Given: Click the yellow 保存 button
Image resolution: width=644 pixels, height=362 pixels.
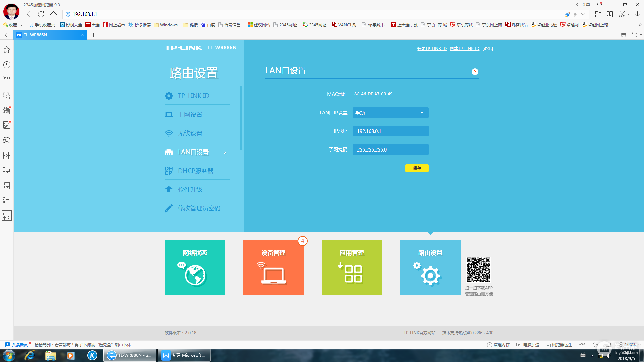Looking at the screenshot, I should click(x=417, y=168).
